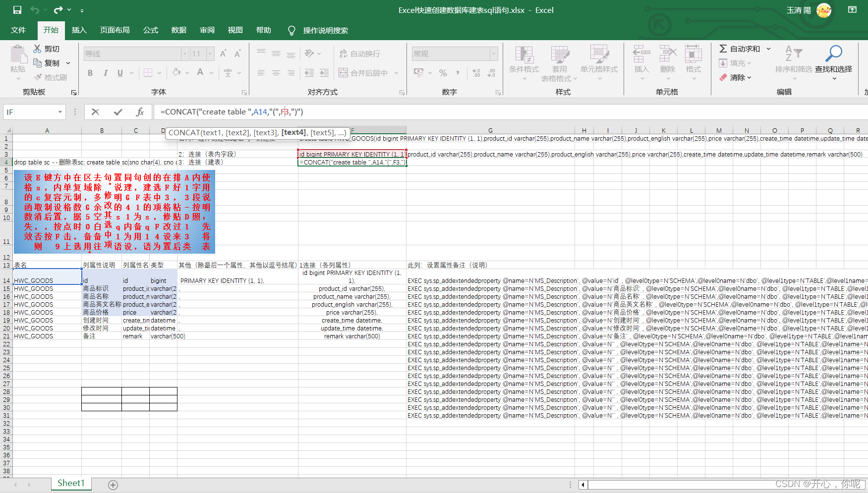Switch to the Review (审阅) tab
The width and height of the screenshot is (868, 493).
tap(207, 30)
